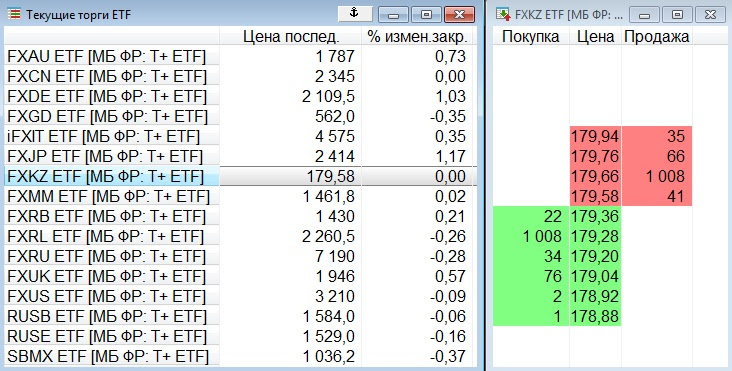
Task: Minimize the Текущие торги ETF window
Action: 393,14
